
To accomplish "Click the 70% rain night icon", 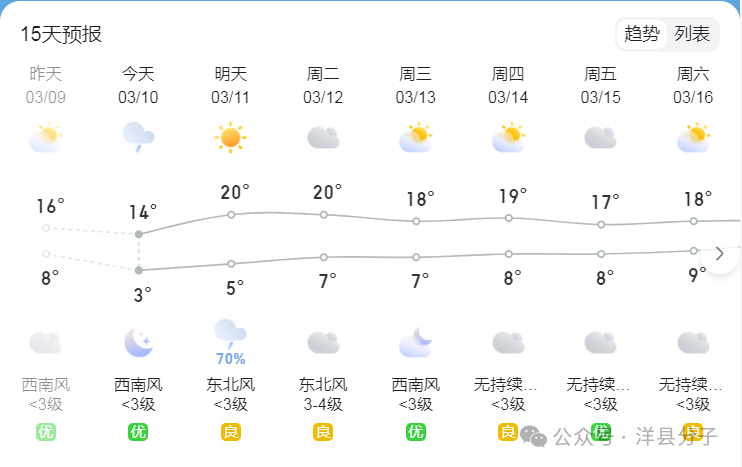I will (230, 343).
